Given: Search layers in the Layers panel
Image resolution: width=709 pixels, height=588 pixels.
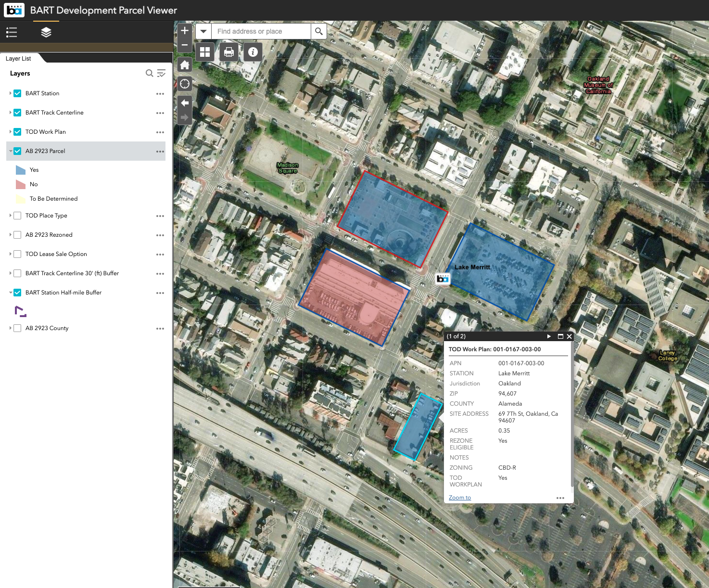Looking at the screenshot, I should 150,73.
